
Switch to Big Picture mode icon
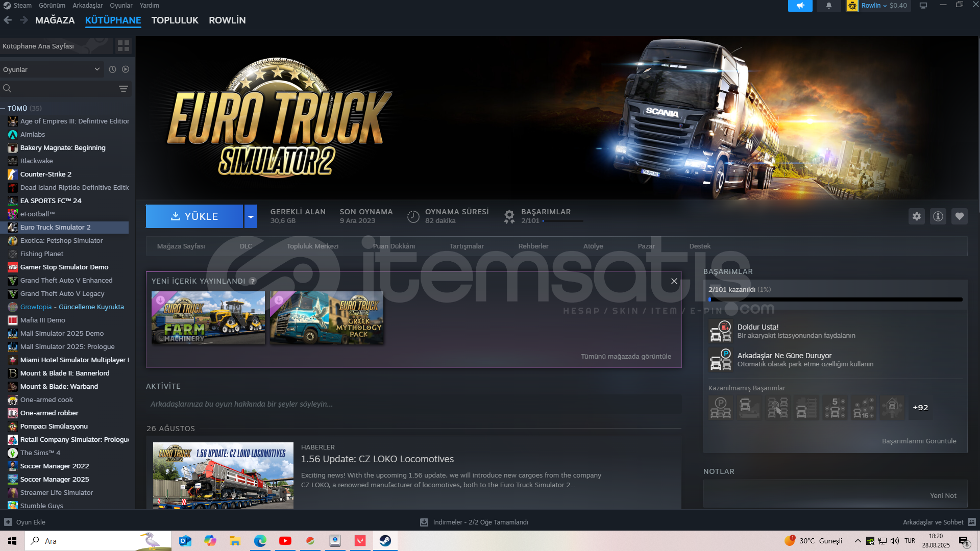tap(923, 6)
